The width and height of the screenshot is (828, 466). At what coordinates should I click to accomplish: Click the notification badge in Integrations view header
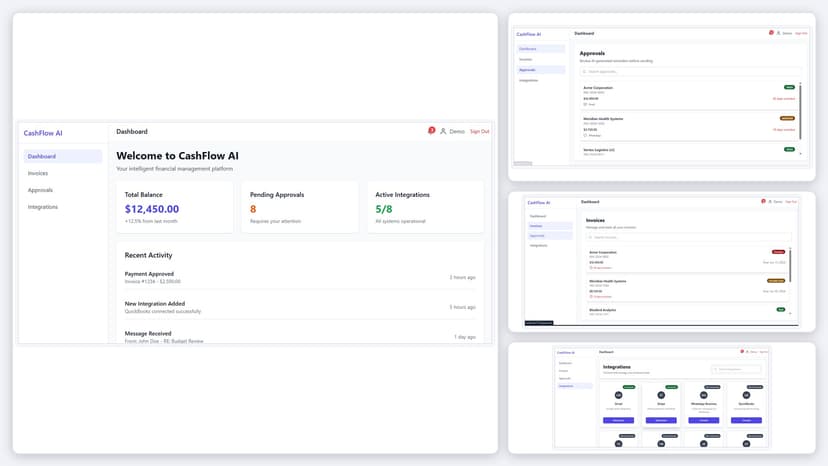[742, 351]
